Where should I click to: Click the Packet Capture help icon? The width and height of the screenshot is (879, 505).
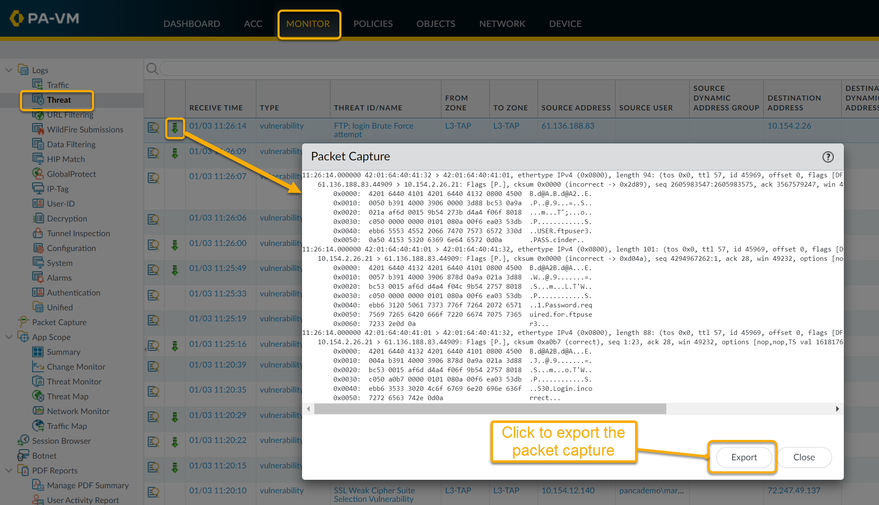pyautogui.click(x=827, y=157)
